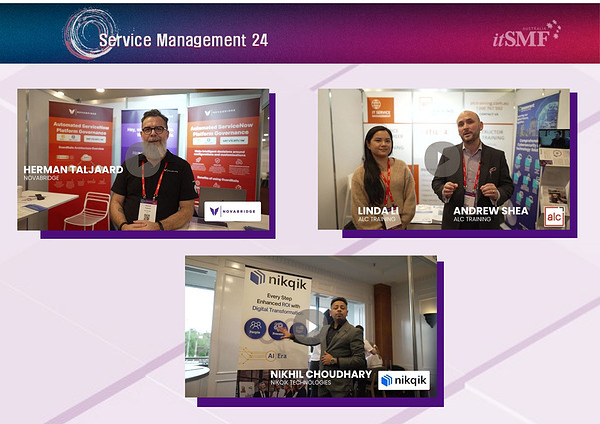The image size is (600, 424).
Task: Click the Novabridge logo badge
Action: (233, 211)
